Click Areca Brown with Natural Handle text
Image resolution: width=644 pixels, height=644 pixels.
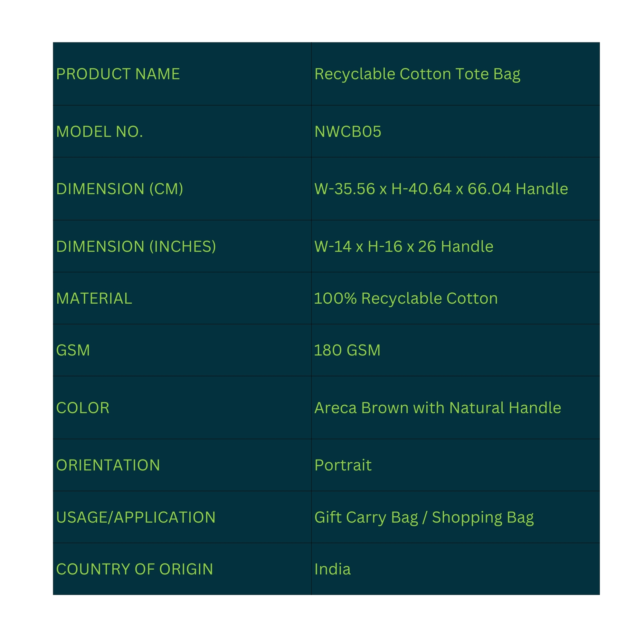[x=437, y=408]
